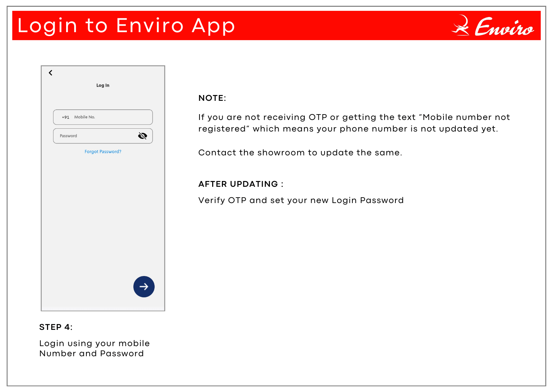Screen dimensions: 553x392
Task: Go back using the left chevron
Action: coord(51,73)
